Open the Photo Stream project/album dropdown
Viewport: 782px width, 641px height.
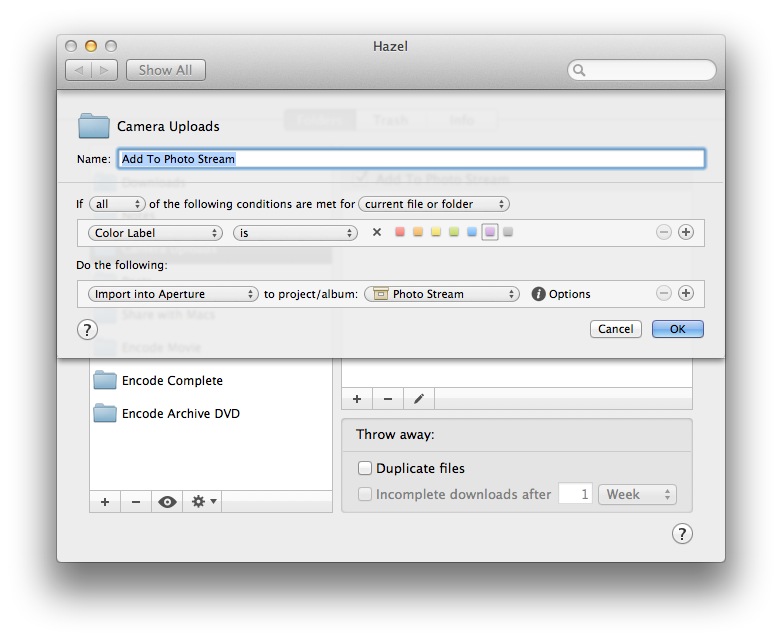(x=442, y=294)
